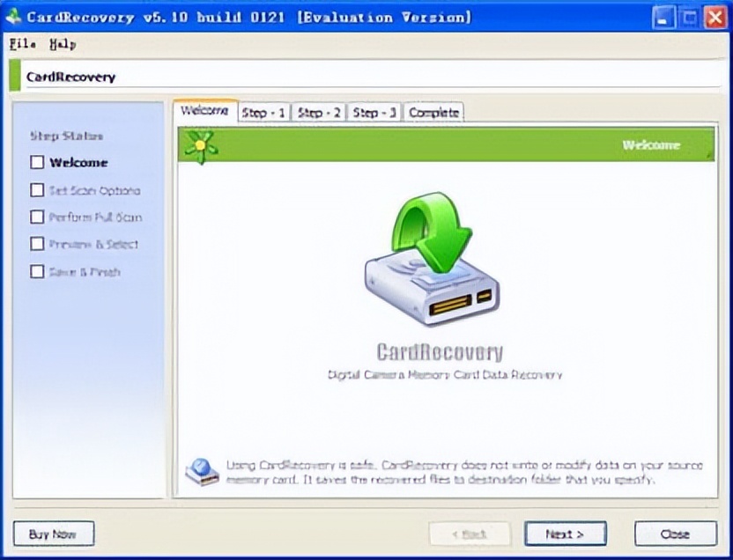Viewport: 733px width, 560px height.
Task: Click the Step Status heading
Action: click(x=66, y=136)
